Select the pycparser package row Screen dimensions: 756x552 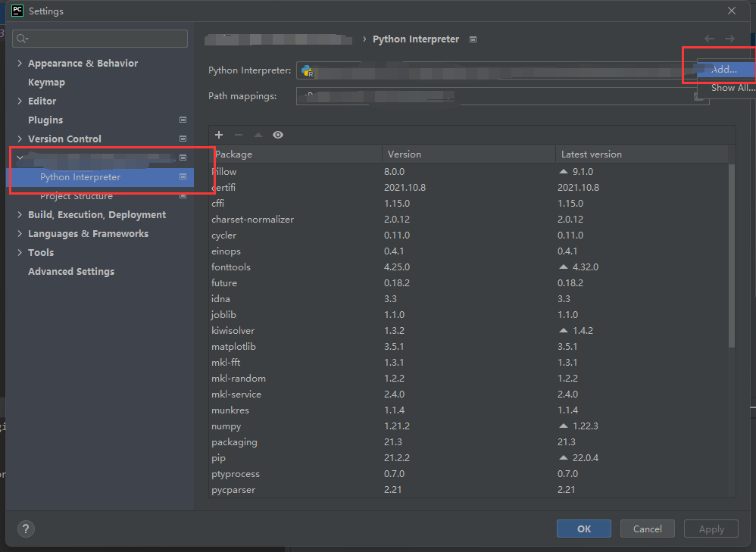[x=469, y=490]
